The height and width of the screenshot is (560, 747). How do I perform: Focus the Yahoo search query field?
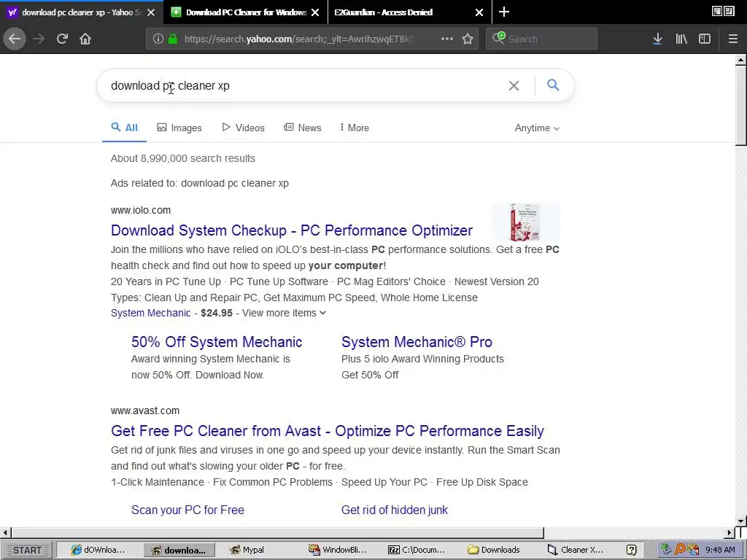[x=305, y=86]
